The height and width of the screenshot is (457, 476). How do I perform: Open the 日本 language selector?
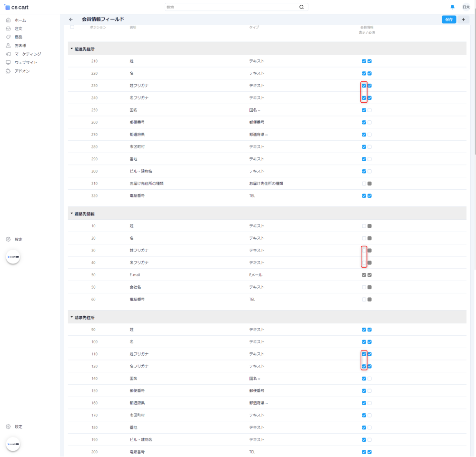466,7
